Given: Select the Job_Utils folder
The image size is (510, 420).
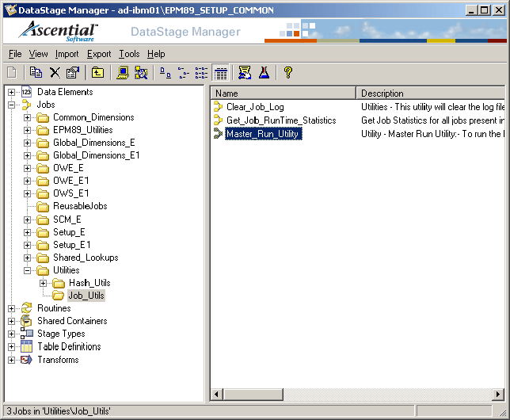Looking at the screenshot, I should click(86, 296).
